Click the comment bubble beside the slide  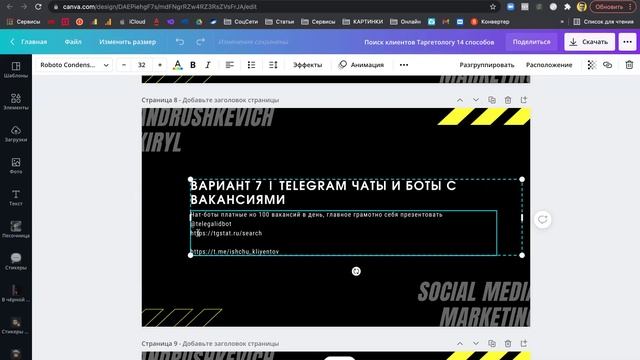(542, 220)
